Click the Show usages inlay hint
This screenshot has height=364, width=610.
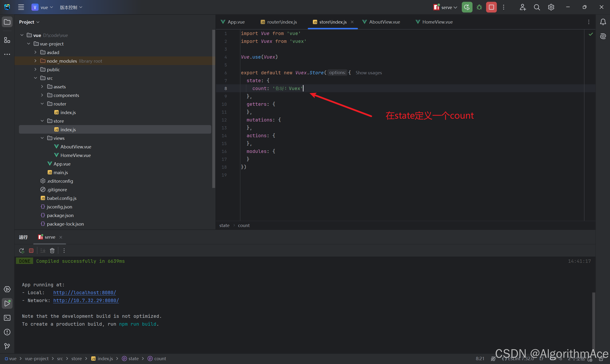pos(368,73)
